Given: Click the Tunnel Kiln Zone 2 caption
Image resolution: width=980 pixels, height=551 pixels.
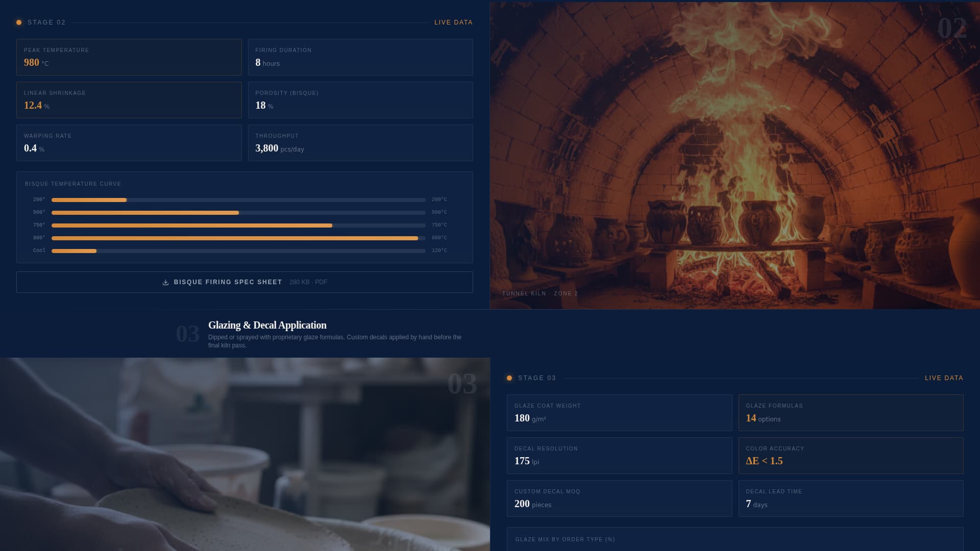Looking at the screenshot, I should pos(540,293).
